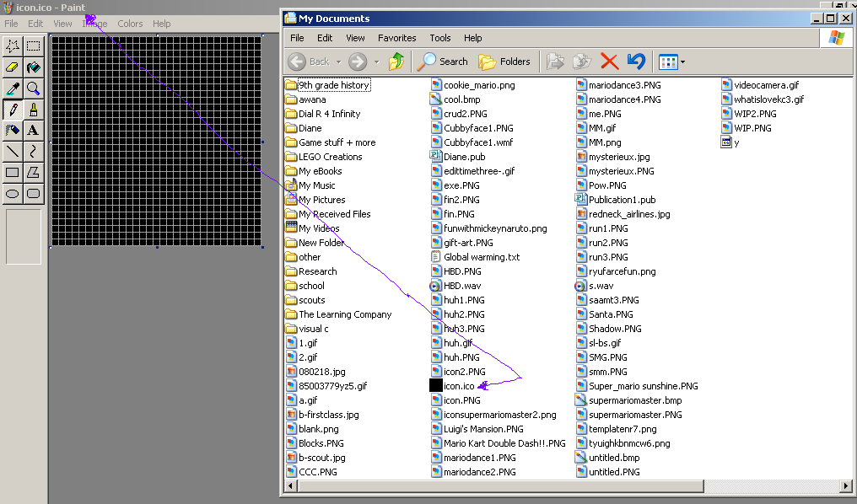Select the Text tool
Image resolution: width=857 pixels, height=504 pixels.
point(34,131)
